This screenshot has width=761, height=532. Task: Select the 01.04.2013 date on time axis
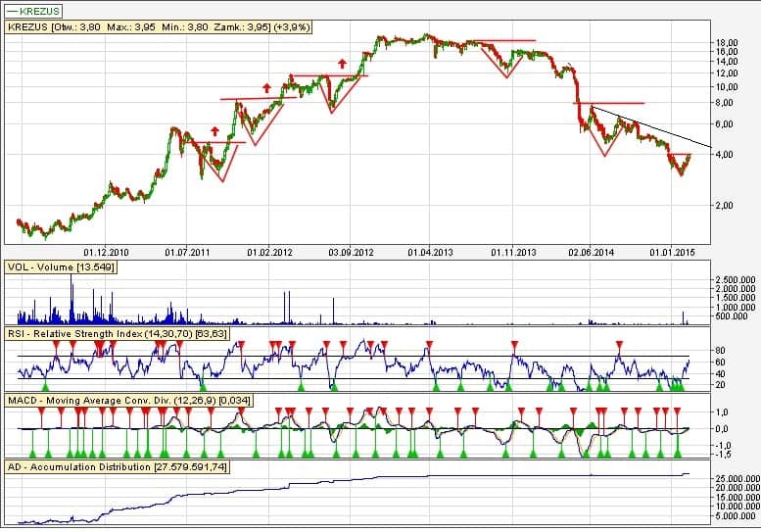coord(433,252)
